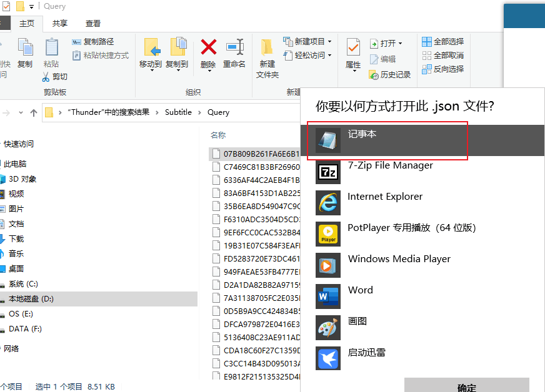Select 3D 对象 in the navigation pane
545x392 pixels.
(22, 179)
